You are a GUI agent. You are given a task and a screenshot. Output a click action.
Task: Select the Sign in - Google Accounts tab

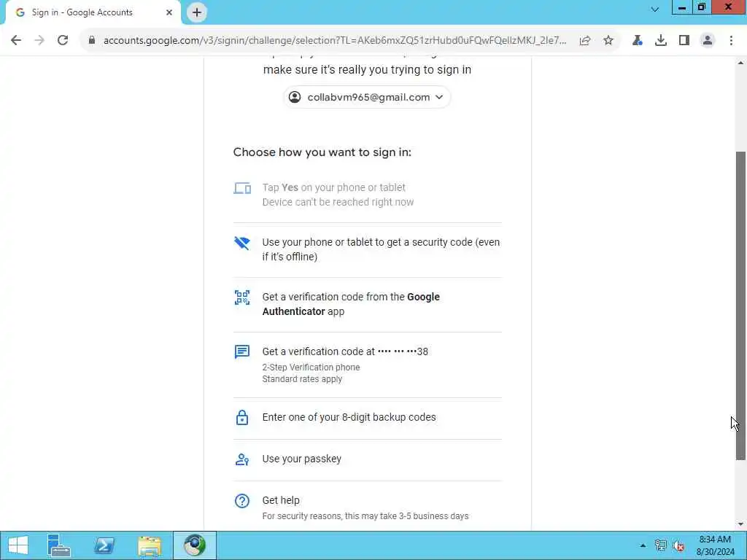click(93, 12)
